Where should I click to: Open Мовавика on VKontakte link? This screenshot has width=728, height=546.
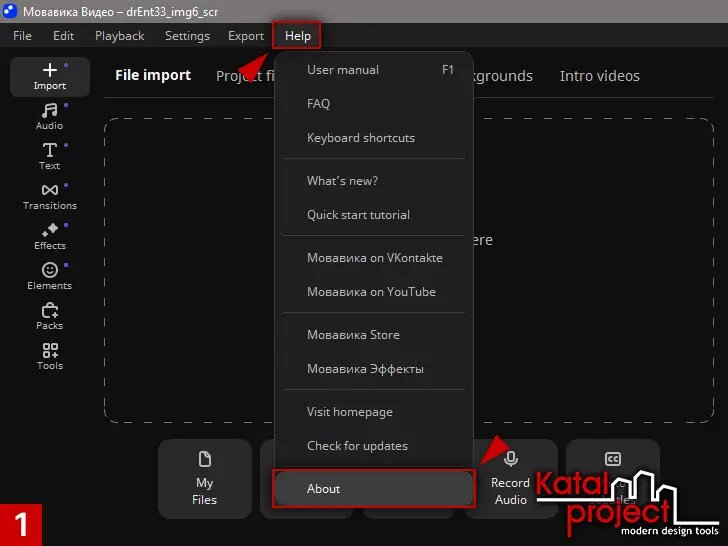pos(374,258)
